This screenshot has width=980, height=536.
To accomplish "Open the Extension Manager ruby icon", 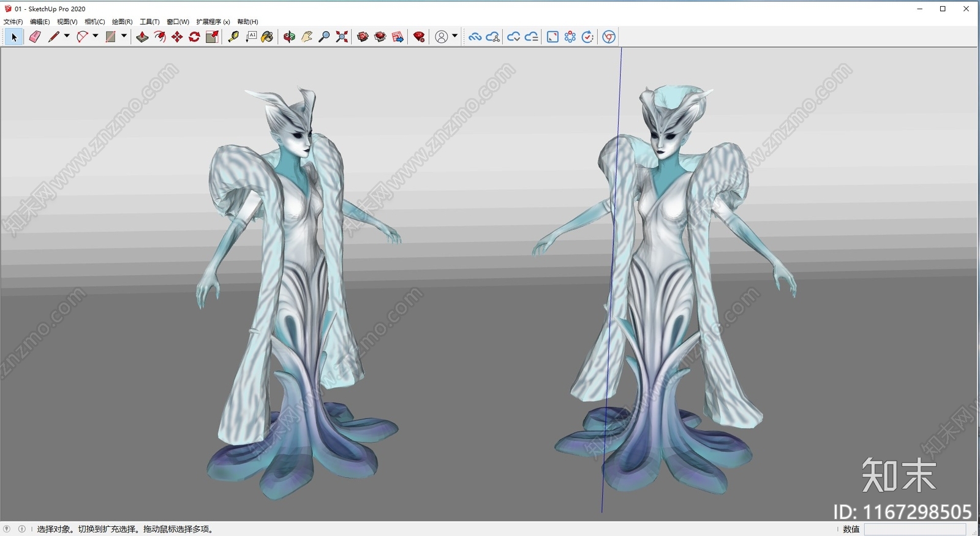I will 419,37.
